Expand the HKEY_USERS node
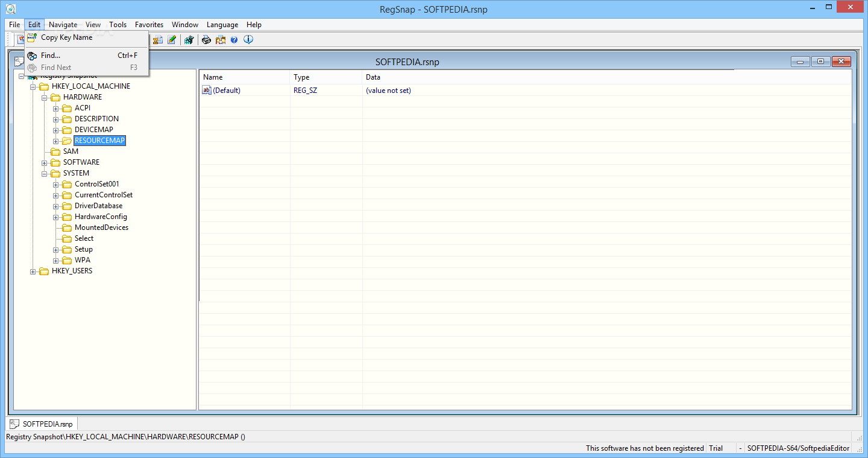The height and width of the screenshot is (458, 868). click(33, 272)
